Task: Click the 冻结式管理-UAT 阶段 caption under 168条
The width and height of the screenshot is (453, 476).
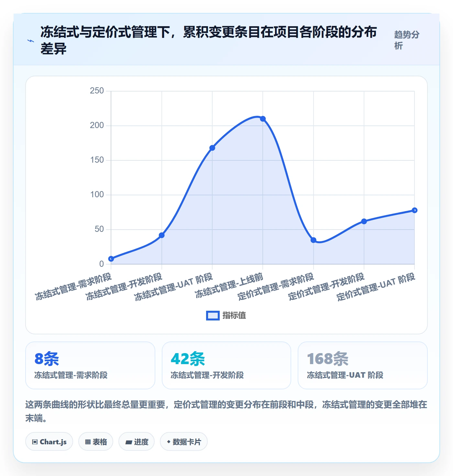Action: pos(345,375)
